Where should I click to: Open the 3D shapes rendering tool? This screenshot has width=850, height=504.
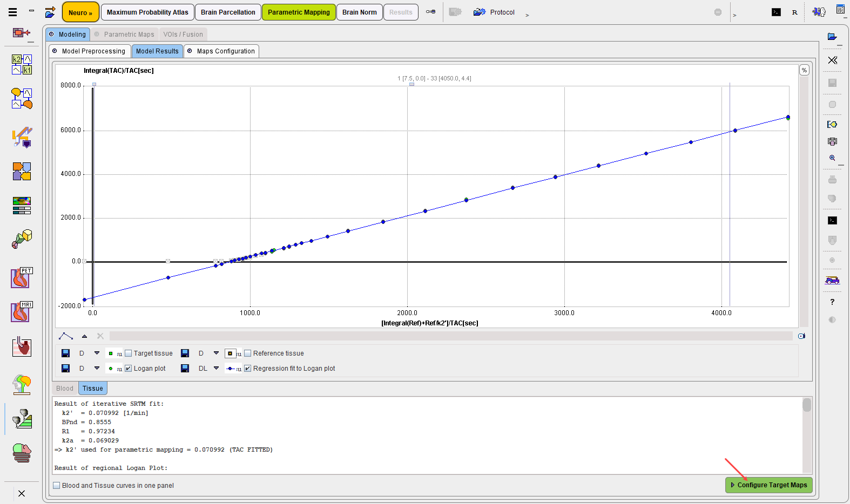pyautogui.click(x=22, y=239)
